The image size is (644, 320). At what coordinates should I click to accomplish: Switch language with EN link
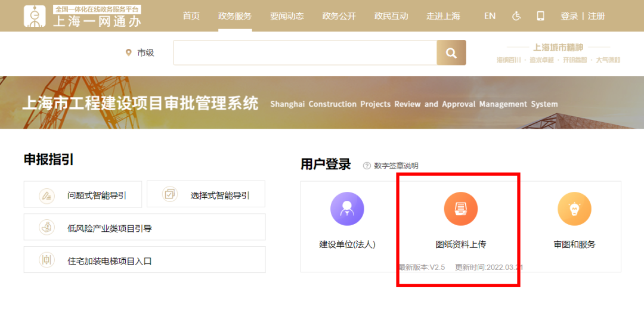(x=490, y=16)
